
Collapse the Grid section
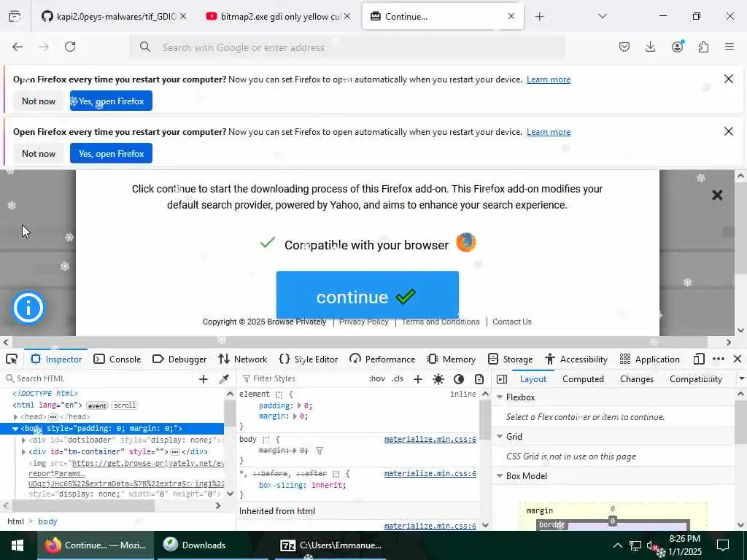coord(500,437)
